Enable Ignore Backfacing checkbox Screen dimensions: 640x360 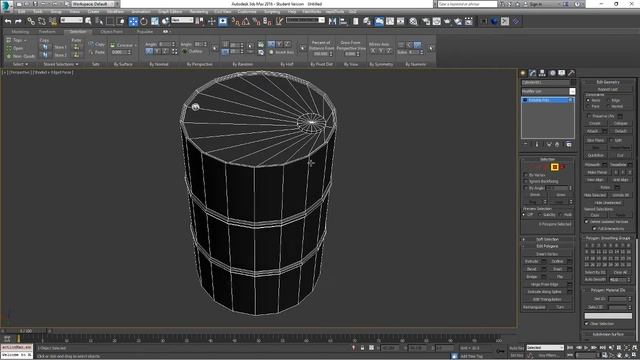(526, 181)
